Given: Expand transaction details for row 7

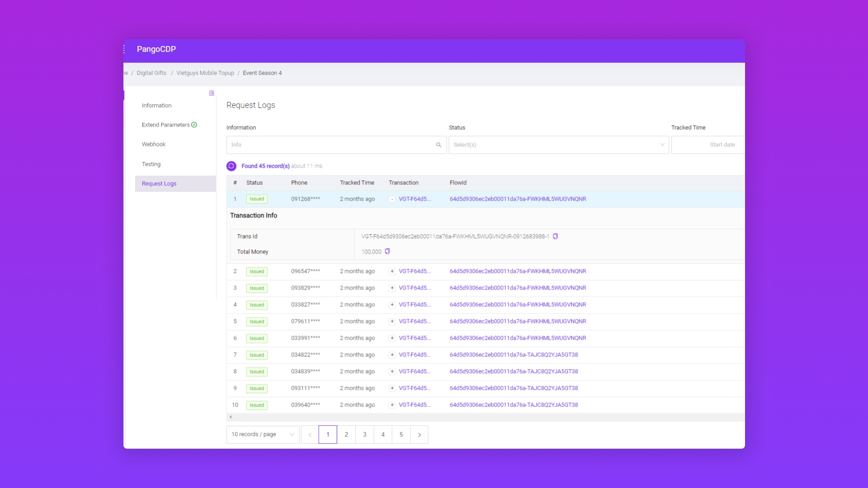Looking at the screenshot, I should [x=392, y=355].
